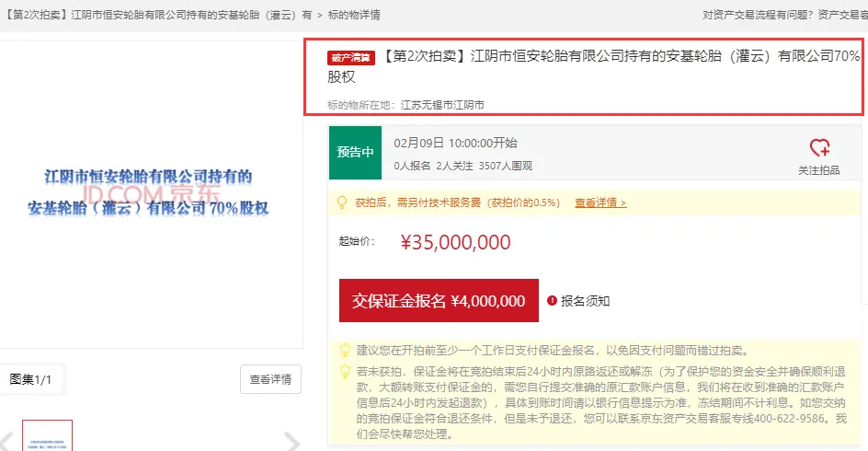Click the heart icon to follow the auction item
868x451 pixels.
[819, 148]
